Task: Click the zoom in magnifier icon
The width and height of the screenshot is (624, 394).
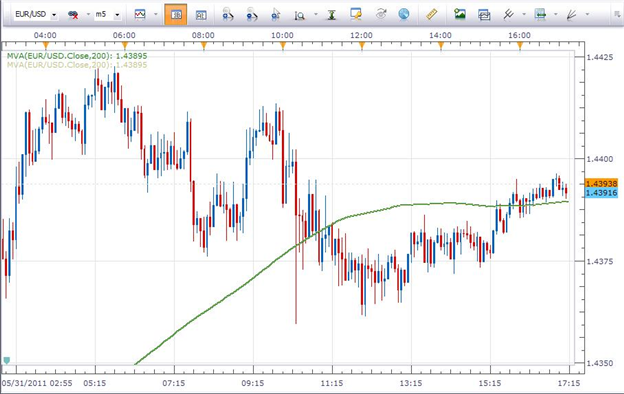Action: click(x=228, y=15)
